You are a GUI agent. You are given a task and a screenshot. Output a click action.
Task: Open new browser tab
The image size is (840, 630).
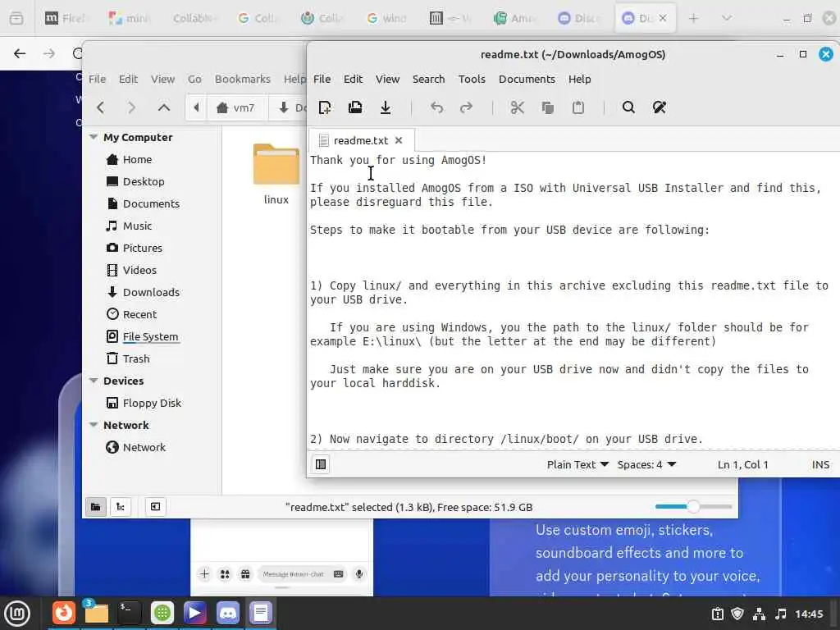tap(694, 18)
